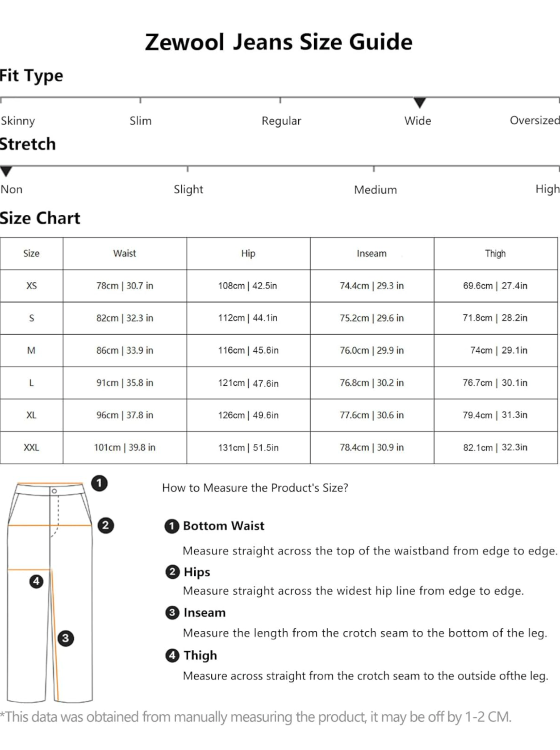560x750 pixels.
Task: Select the XL size row label
Action: pyautogui.click(x=31, y=415)
